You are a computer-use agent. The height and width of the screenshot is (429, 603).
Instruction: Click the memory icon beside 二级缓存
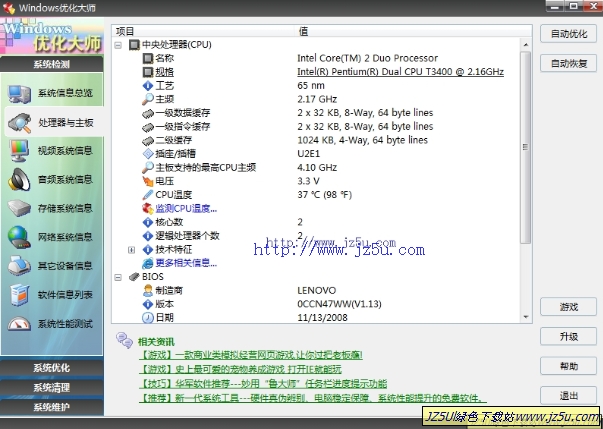coord(148,141)
